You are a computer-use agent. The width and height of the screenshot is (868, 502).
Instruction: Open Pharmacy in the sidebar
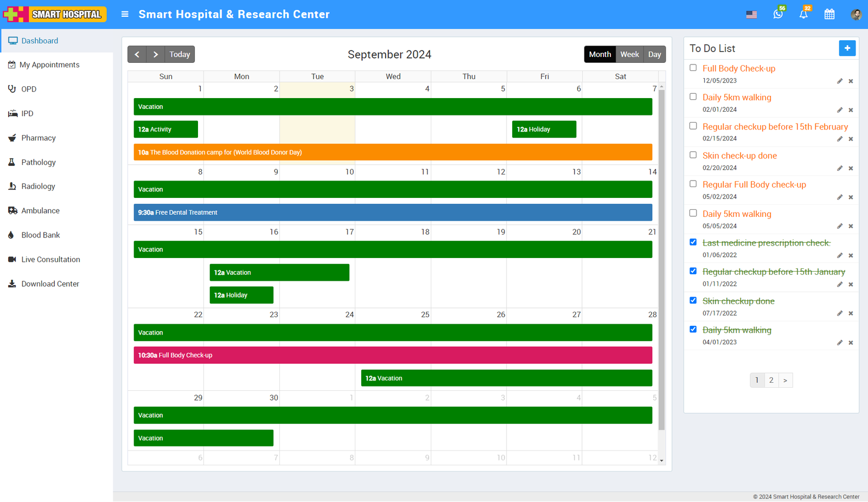pos(38,138)
